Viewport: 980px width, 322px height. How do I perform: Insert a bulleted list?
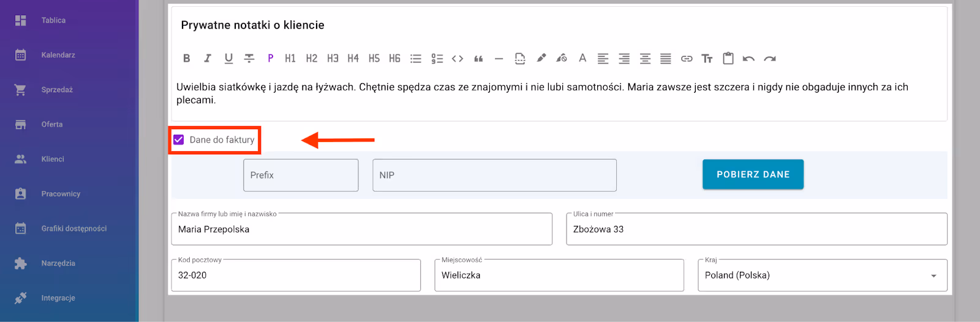416,59
